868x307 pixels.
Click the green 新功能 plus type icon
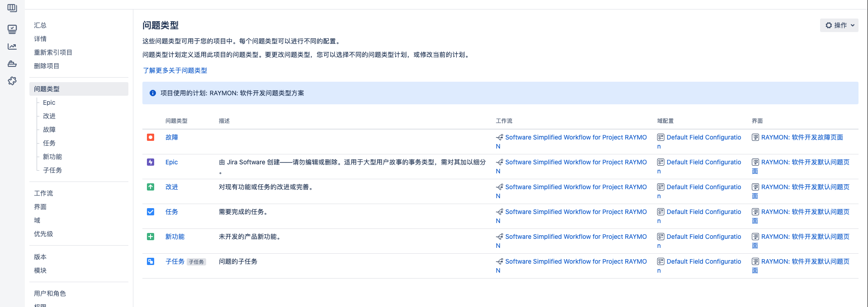click(151, 237)
